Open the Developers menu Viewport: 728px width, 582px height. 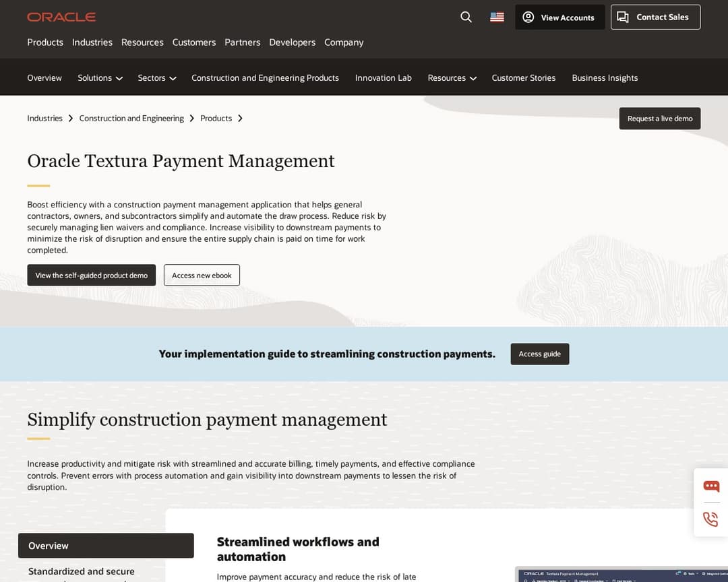(292, 42)
